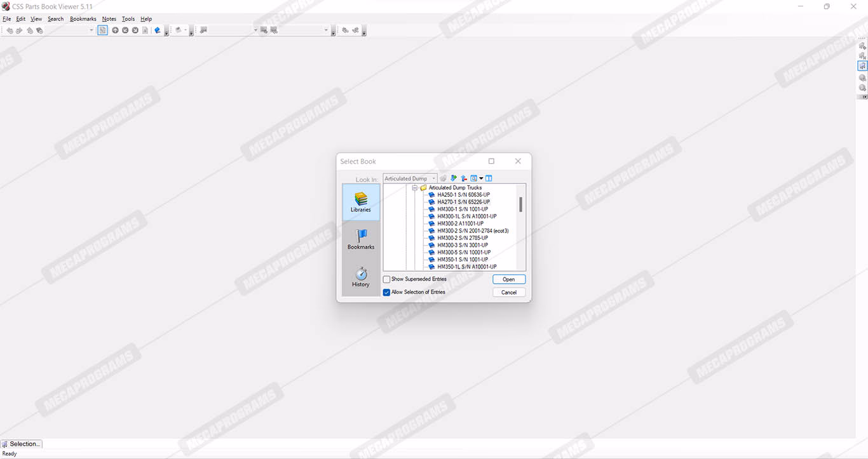Select HM350-1 S/N 1001-UP
This screenshot has width=868, height=459.
point(463,260)
